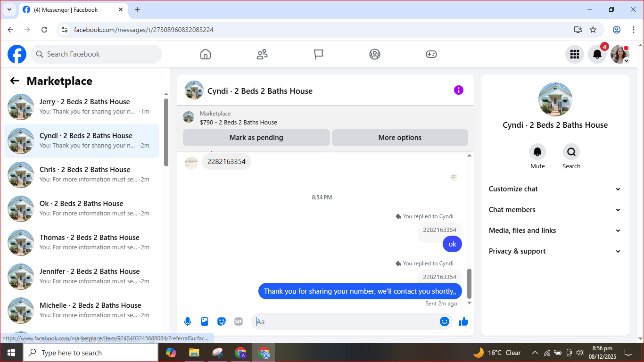Search in conversation with the magnifier icon
The image size is (644, 362).
coord(571,152)
